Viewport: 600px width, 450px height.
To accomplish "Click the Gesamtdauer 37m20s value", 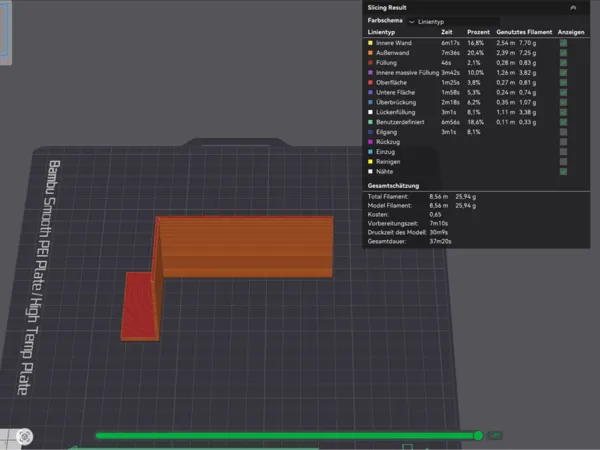I will pos(440,241).
